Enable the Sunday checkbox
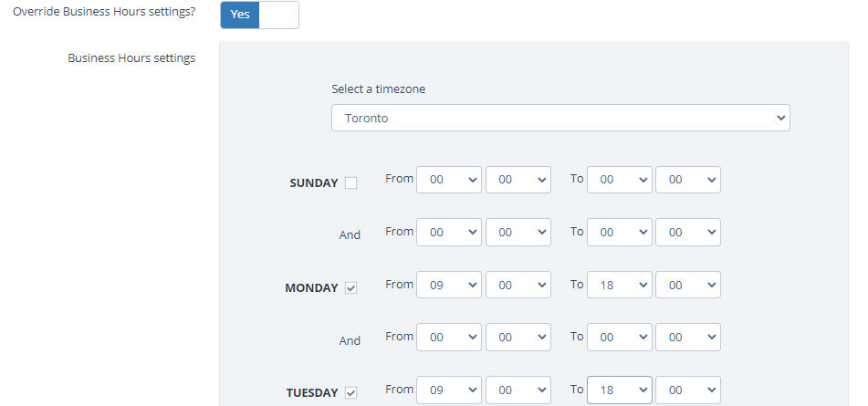868x406 pixels. (351, 183)
